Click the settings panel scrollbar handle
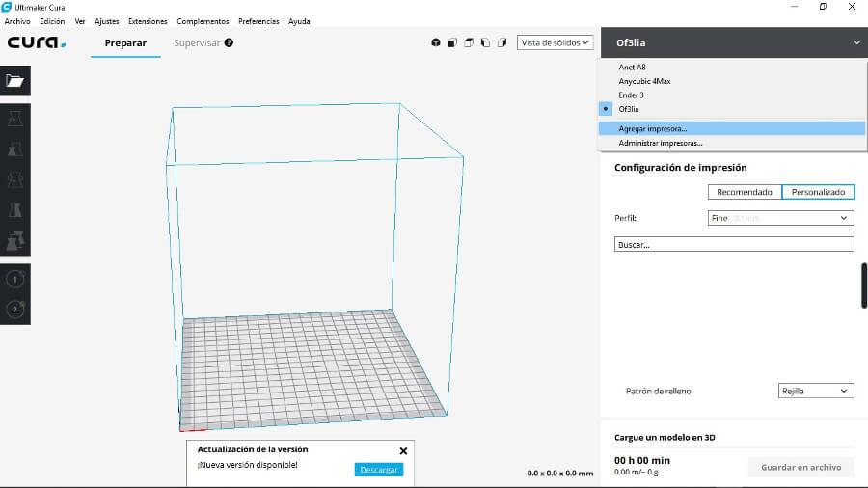Image resolution: width=868 pixels, height=488 pixels. (863, 285)
